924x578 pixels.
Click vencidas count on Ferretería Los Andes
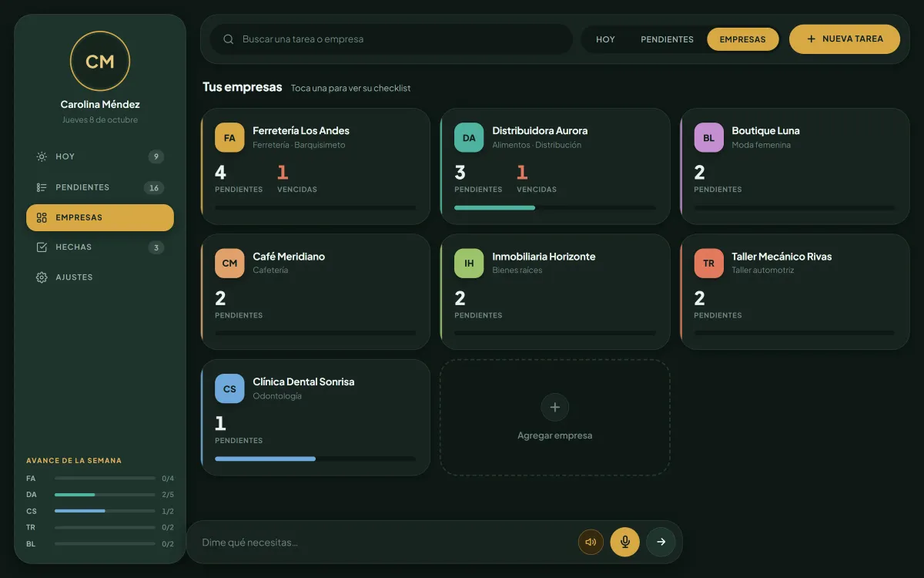(283, 173)
